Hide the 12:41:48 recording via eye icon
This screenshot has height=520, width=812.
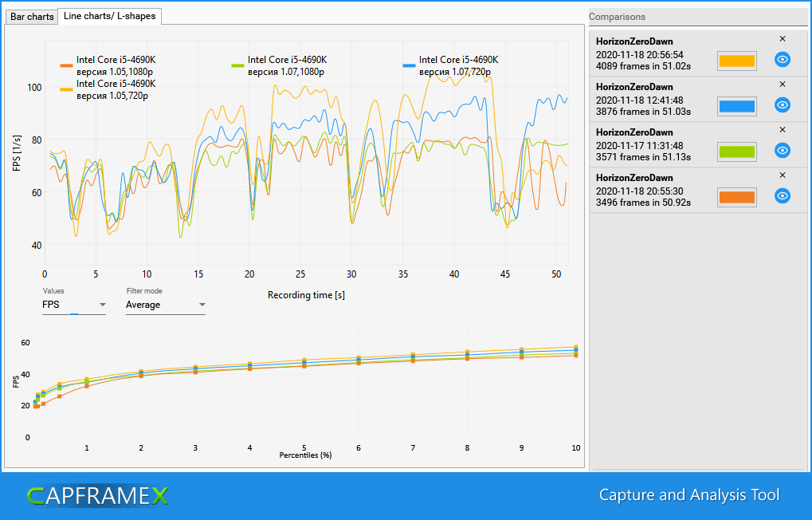(x=782, y=104)
